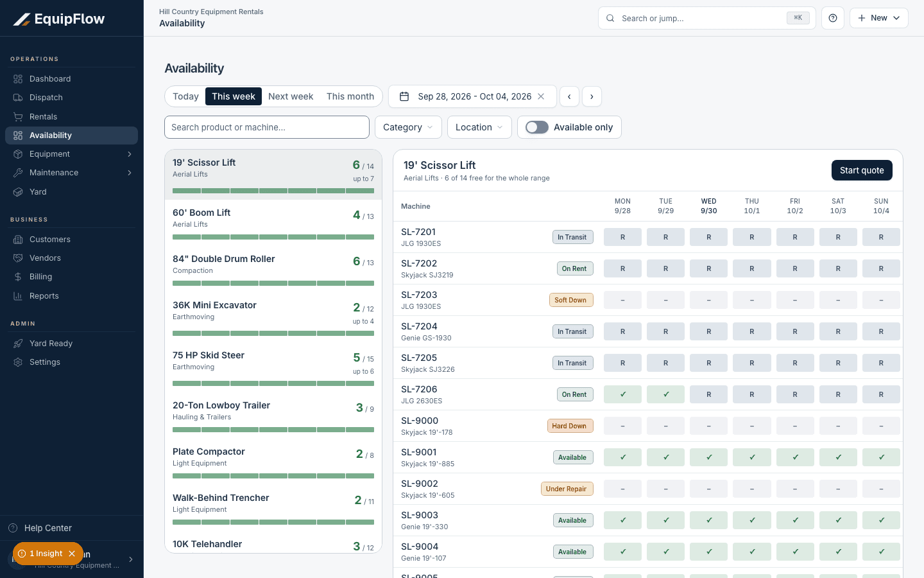Screen dimensions: 924x578
Task: Click the Yard cube icon in sidebar
Action: click(18, 192)
